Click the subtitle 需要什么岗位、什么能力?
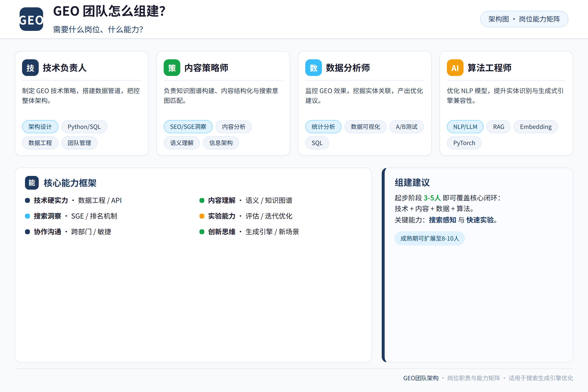This screenshot has width=588, height=392. 98,29
